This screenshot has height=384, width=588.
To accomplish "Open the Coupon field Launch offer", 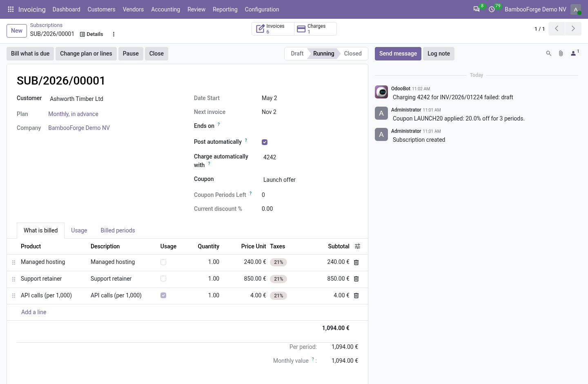I will (x=310, y=180).
